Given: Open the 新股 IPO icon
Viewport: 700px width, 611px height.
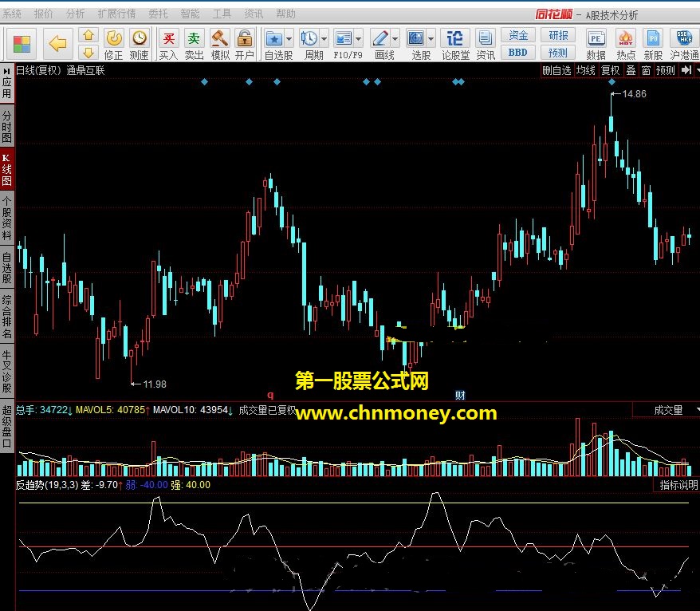Looking at the screenshot, I should 653,44.
